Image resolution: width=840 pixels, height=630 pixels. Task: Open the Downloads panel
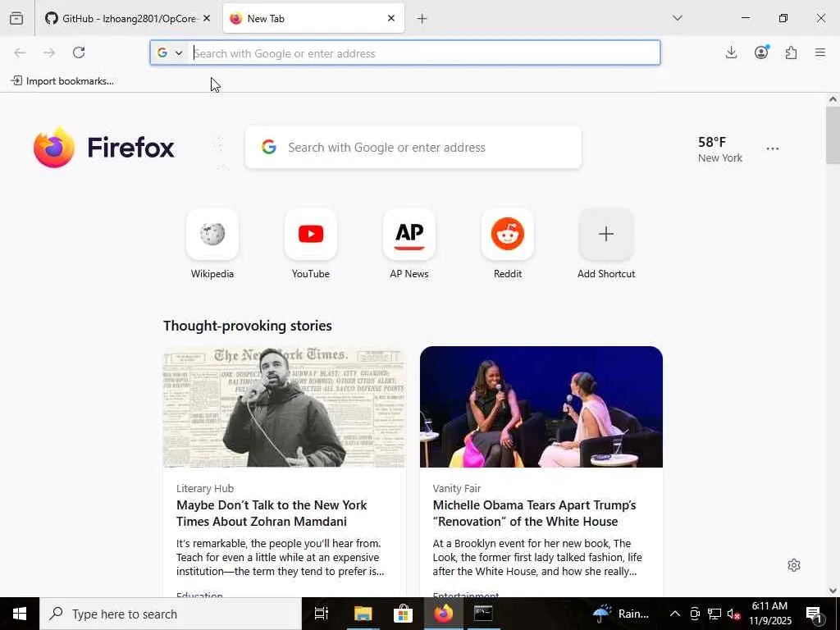[x=731, y=52]
